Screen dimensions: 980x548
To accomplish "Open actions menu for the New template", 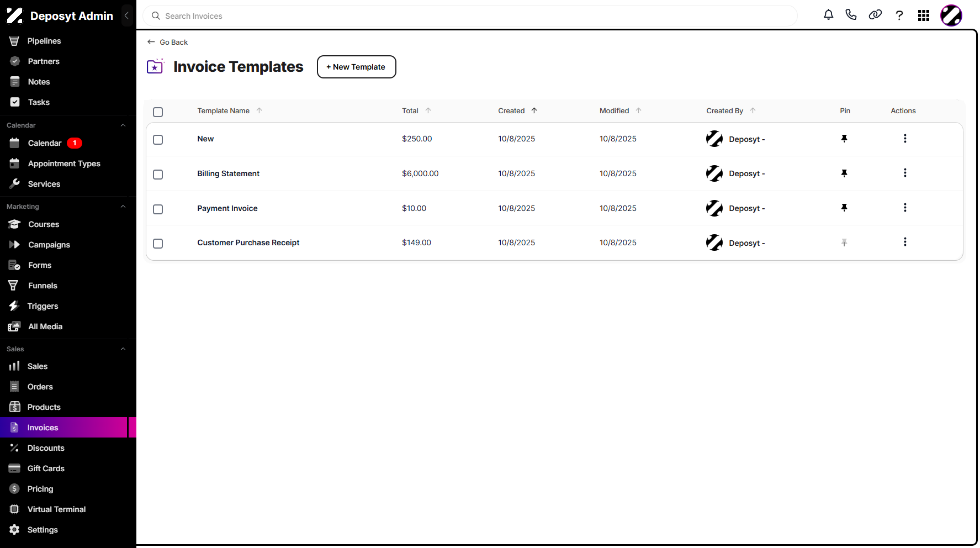I will click(x=905, y=139).
